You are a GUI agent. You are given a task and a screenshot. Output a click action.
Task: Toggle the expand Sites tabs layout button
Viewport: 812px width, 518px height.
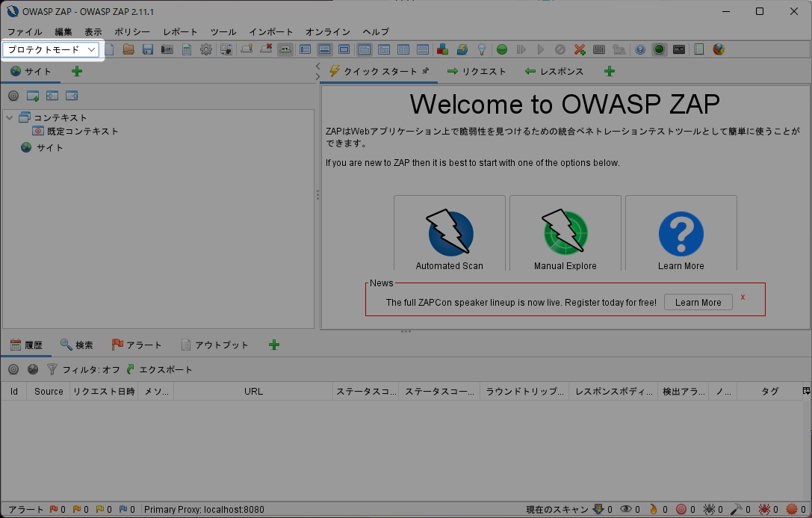pos(305,50)
